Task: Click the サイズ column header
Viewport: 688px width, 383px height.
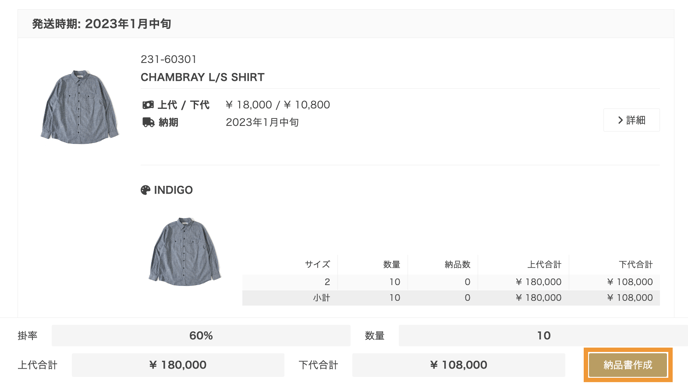Action: pyautogui.click(x=317, y=265)
